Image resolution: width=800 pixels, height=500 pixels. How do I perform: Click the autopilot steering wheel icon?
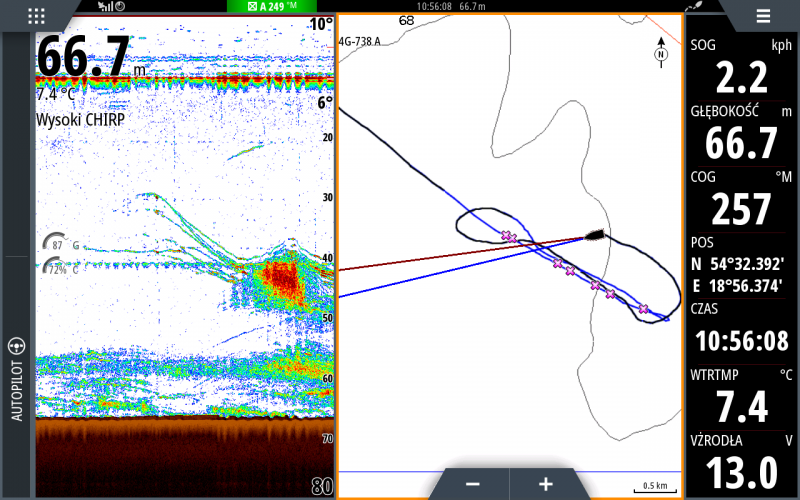click(16, 347)
